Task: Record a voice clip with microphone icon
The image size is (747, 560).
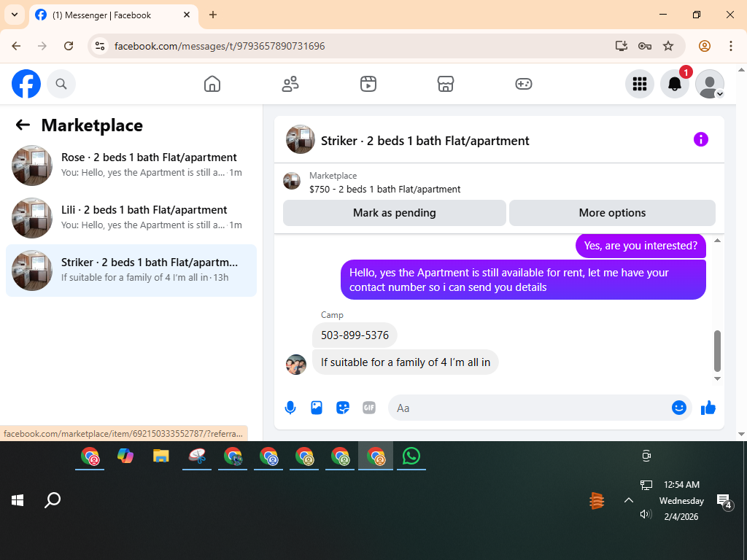Action: pyautogui.click(x=290, y=408)
